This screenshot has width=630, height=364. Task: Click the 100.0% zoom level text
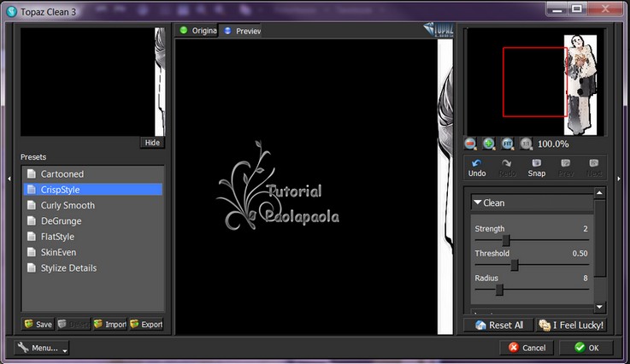click(553, 144)
